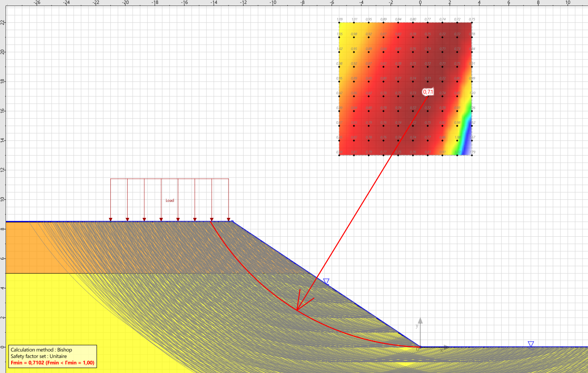The height and width of the screenshot is (373, 588).
Task: Click the 1,79 value in the safety factor grid
Action: [x=472, y=152]
